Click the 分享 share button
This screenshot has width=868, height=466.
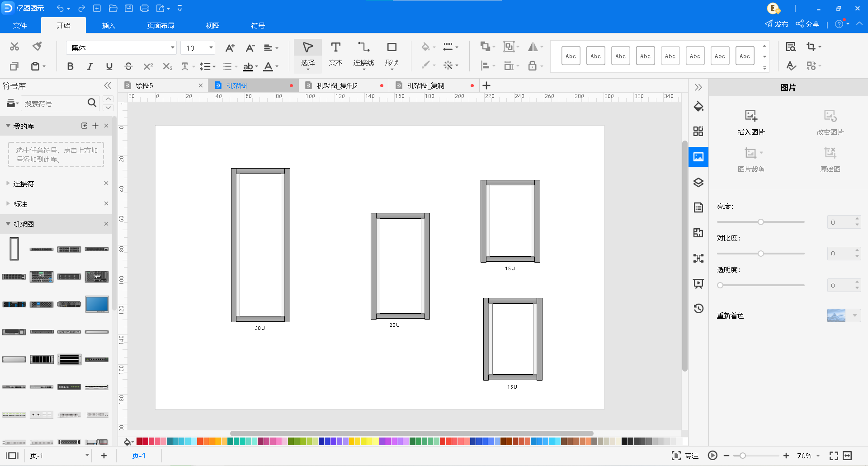click(x=807, y=24)
